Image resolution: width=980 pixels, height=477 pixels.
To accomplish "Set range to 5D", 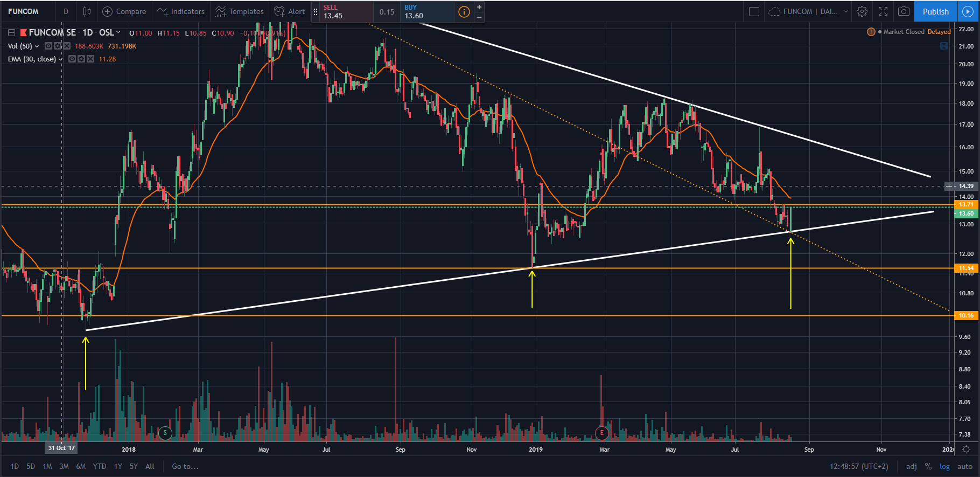I will click(31, 466).
